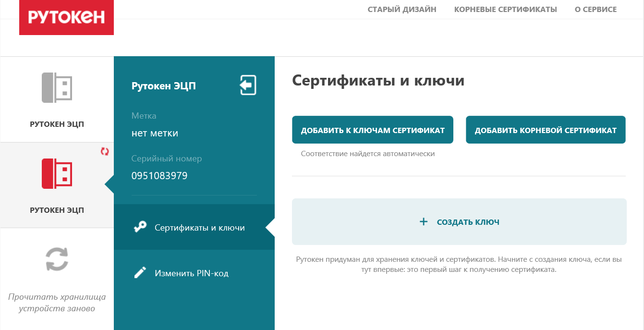Image resolution: width=644 pixels, height=330 pixels.
Task: Log out of the token via exit icon
Action: pyautogui.click(x=248, y=86)
